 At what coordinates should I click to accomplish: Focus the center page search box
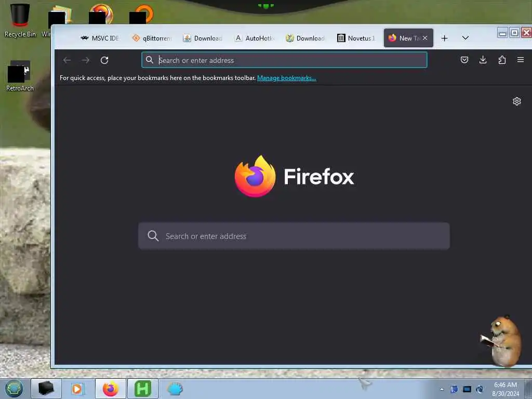294,236
